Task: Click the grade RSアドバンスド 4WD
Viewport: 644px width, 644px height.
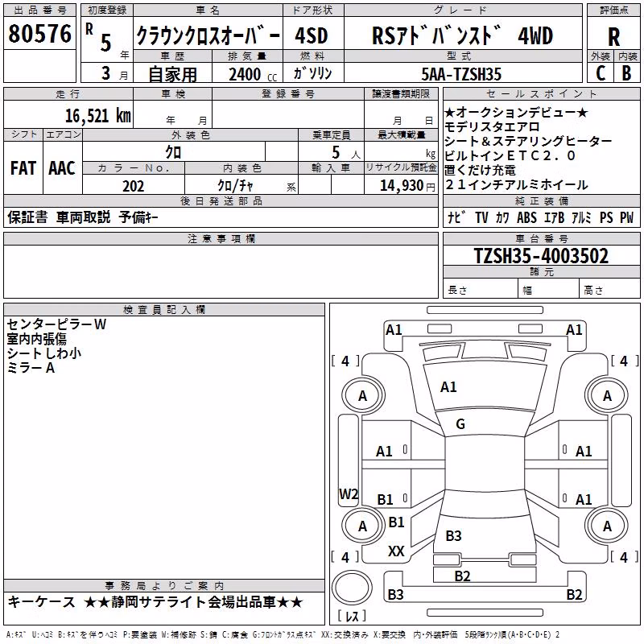Action: (462, 35)
